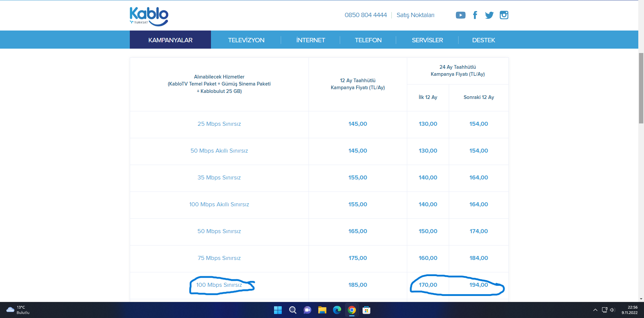Click the İlk 12 Ay column header
This screenshot has height=318, width=644.
pyautogui.click(x=428, y=97)
